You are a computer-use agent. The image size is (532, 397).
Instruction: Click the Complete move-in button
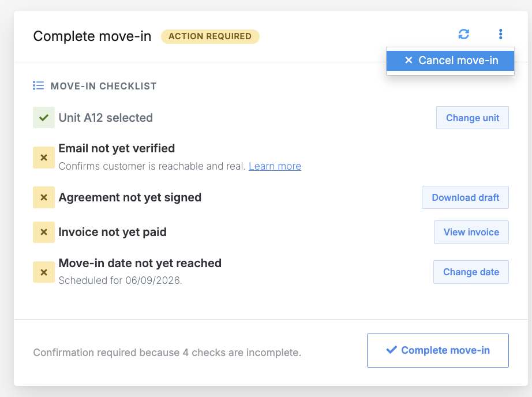pyautogui.click(x=438, y=350)
